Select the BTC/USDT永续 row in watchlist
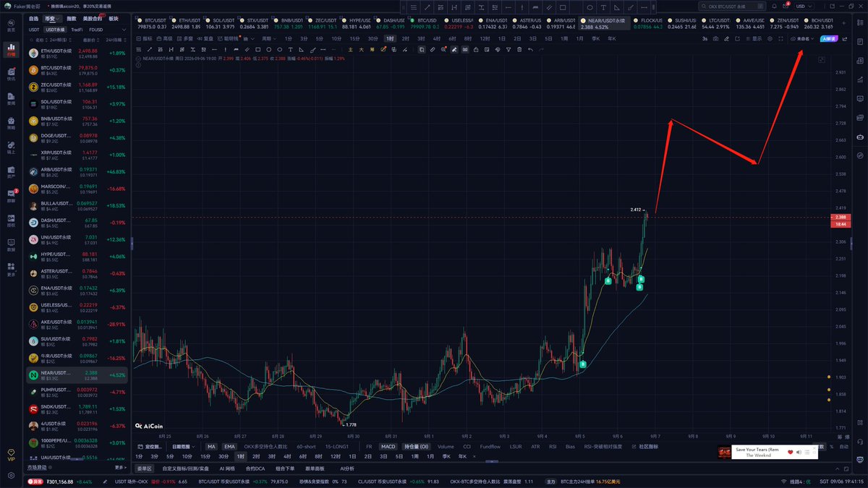 pos(77,70)
